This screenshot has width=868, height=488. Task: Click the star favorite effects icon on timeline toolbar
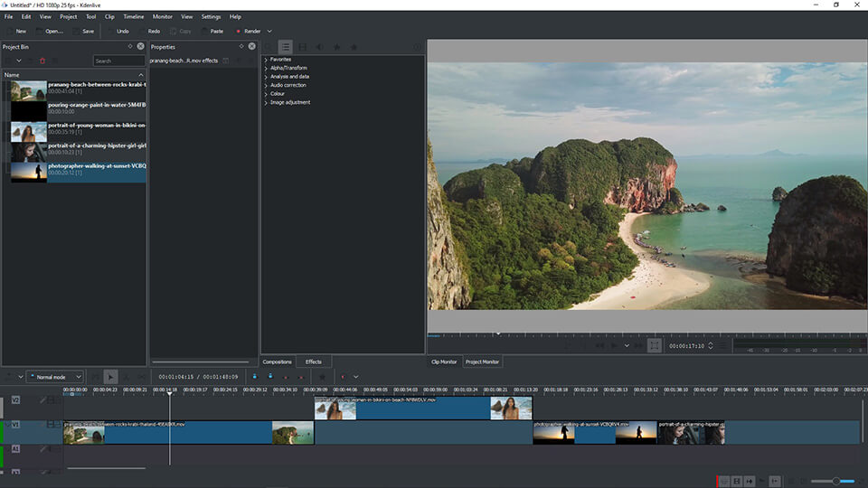(x=322, y=377)
